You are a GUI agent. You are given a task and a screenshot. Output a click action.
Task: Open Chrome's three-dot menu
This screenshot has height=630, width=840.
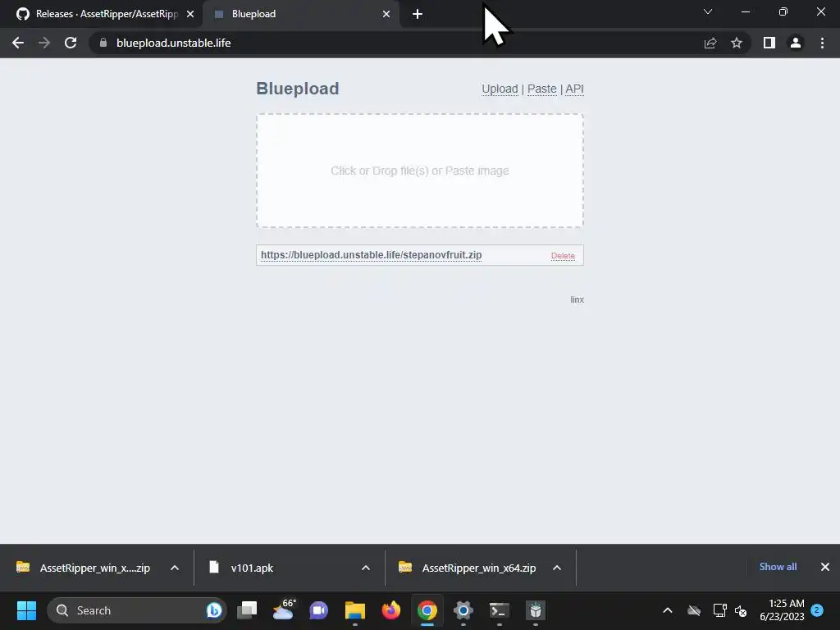(x=822, y=43)
